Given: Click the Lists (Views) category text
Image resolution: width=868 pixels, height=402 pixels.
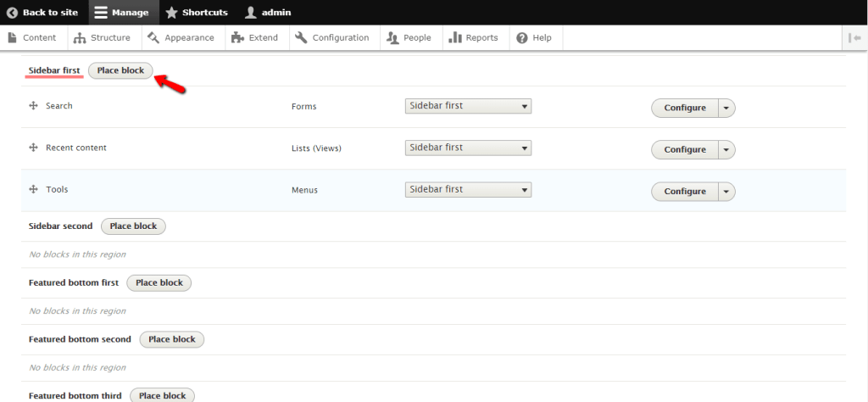Looking at the screenshot, I should tap(317, 148).
